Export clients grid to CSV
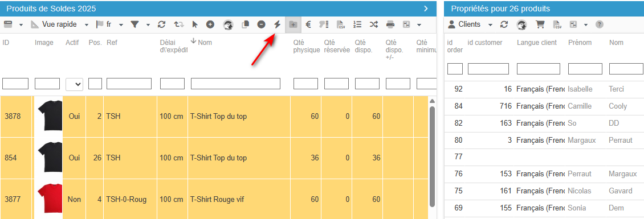The image size is (644, 219). pyautogui.click(x=557, y=24)
